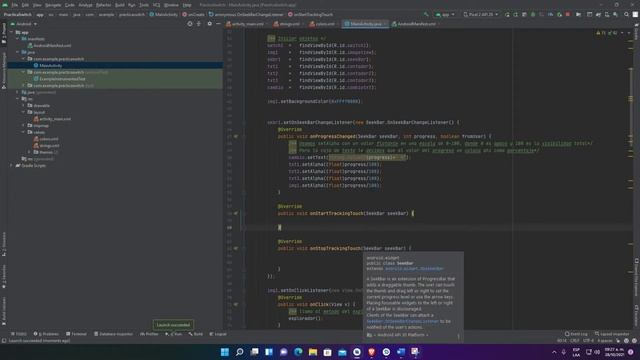Image resolution: width=640 pixels, height=360 pixels.
Task: Open Event Log tool window button
Action: [x=576, y=334]
